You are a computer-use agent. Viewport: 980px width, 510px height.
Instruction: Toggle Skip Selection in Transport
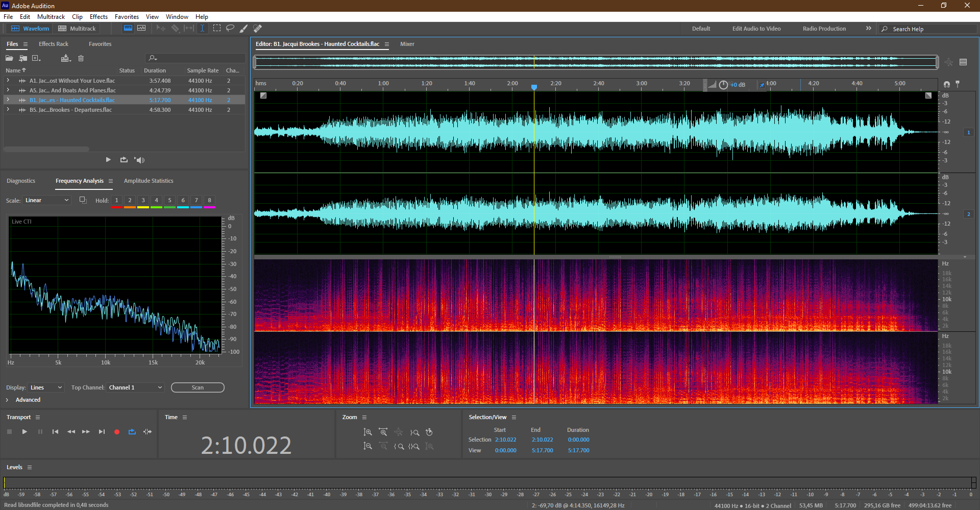(x=148, y=432)
